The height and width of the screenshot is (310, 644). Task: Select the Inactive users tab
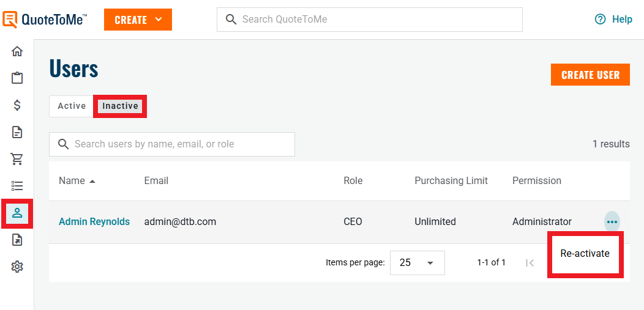(x=120, y=106)
